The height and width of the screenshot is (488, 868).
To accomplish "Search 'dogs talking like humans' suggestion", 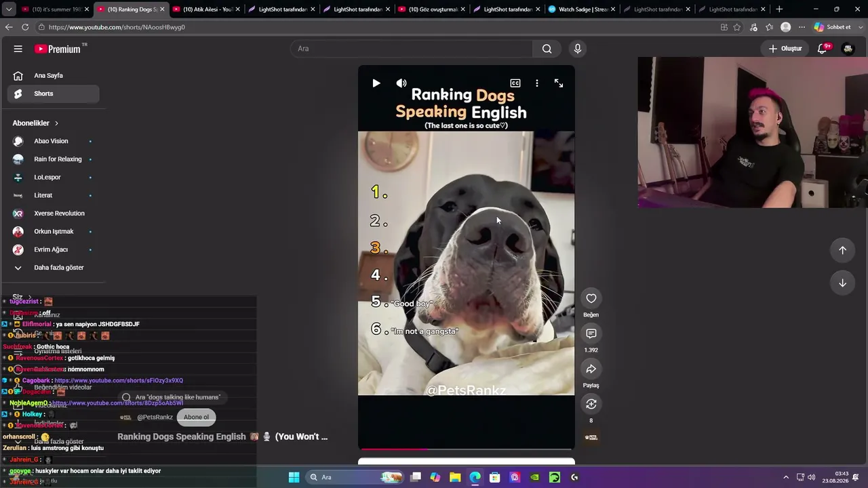I will pos(171,397).
